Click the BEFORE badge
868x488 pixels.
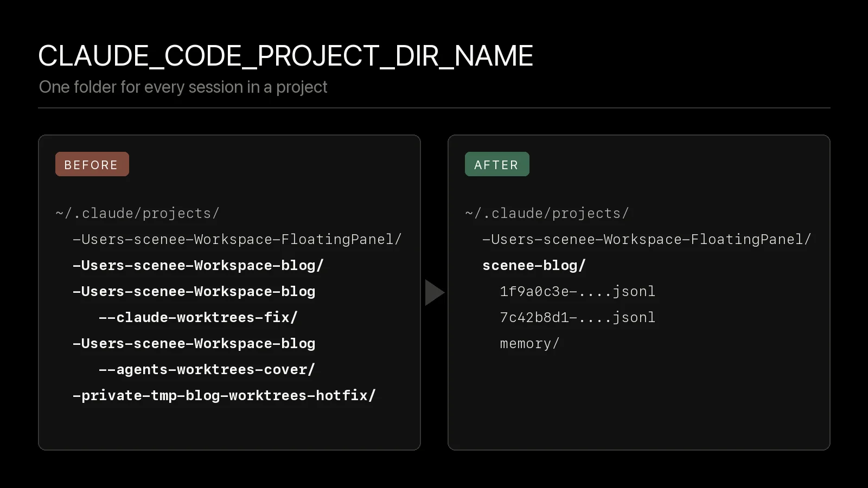[x=92, y=164]
